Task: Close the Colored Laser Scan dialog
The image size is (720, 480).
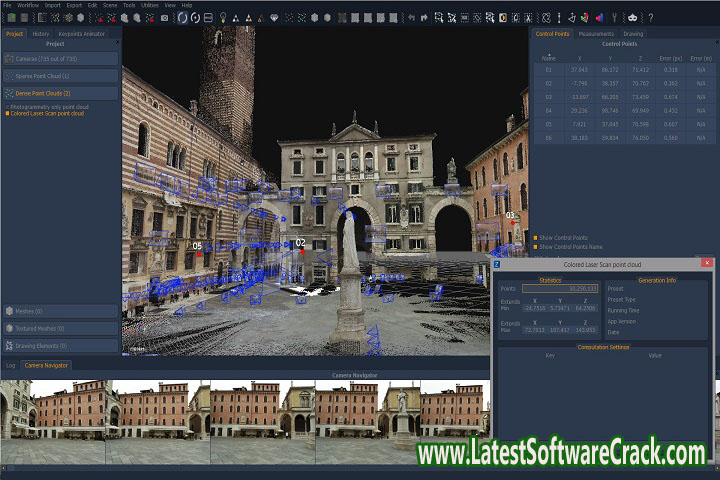Action: click(x=707, y=264)
